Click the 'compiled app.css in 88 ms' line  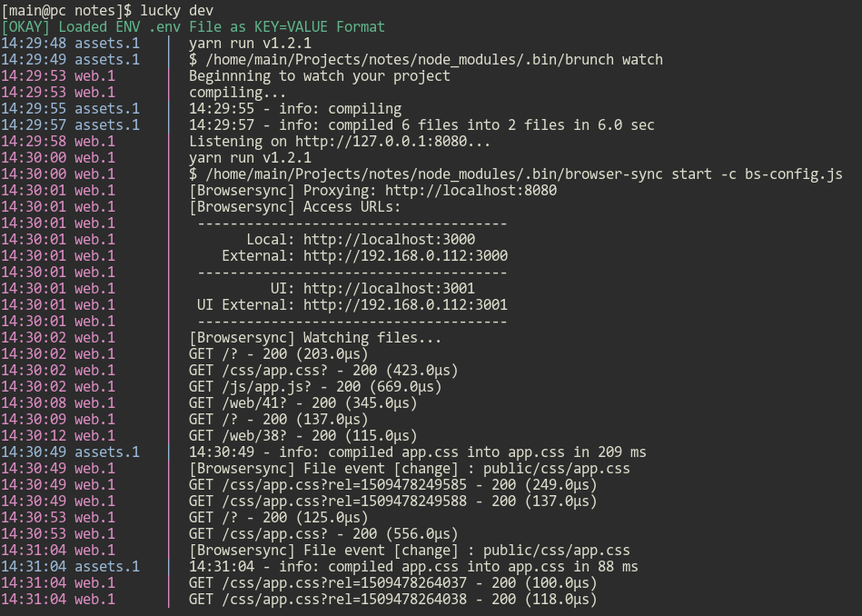click(x=413, y=567)
